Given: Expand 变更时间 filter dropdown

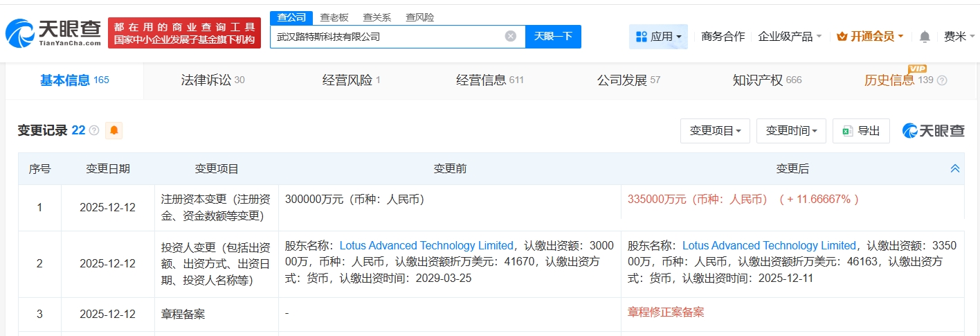Looking at the screenshot, I should tap(791, 130).
